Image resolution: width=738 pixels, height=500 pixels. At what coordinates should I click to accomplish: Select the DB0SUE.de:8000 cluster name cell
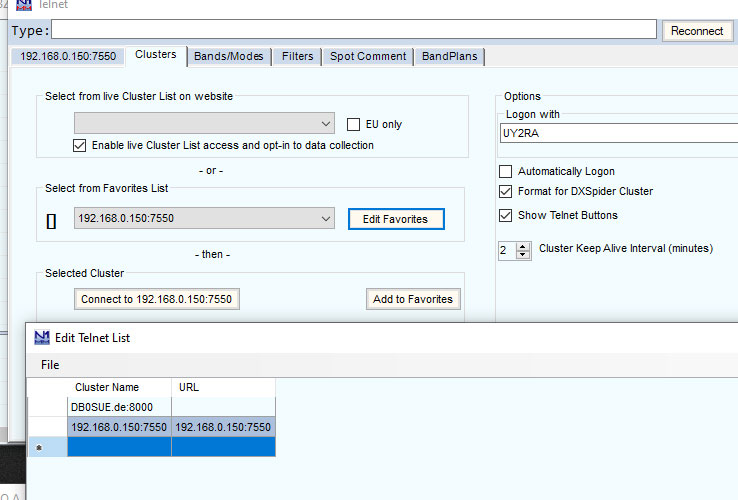(120, 407)
